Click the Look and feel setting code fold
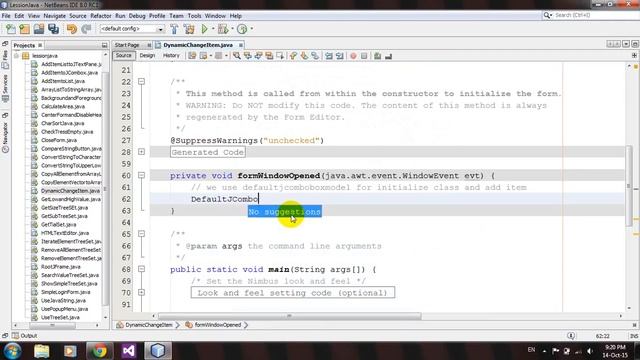640x360 pixels. pos(293,293)
